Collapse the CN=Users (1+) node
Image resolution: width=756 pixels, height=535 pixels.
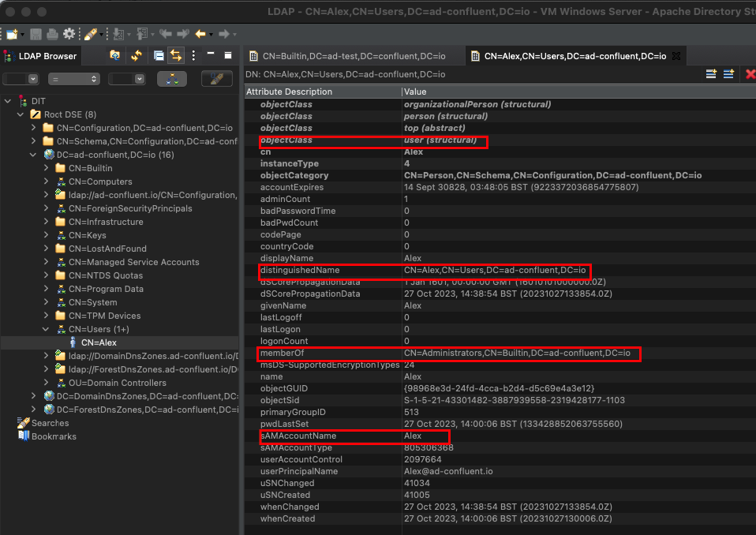(46, 329)
